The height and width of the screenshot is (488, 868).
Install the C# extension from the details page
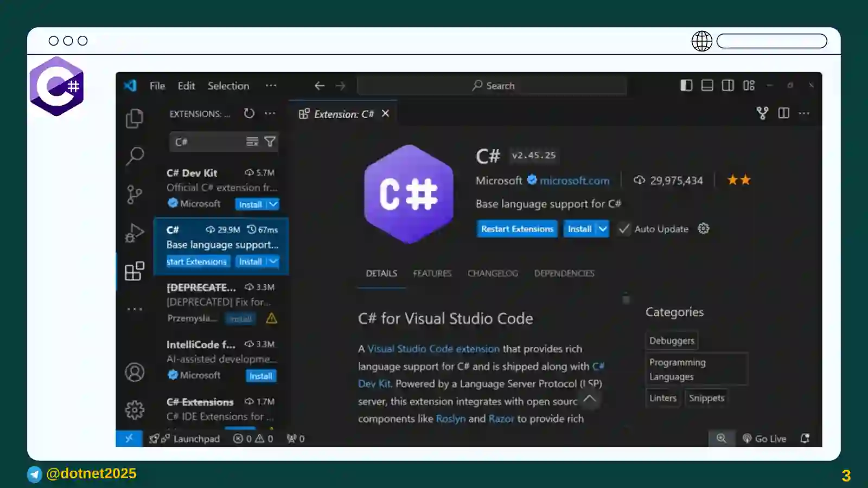pos(579,229)
